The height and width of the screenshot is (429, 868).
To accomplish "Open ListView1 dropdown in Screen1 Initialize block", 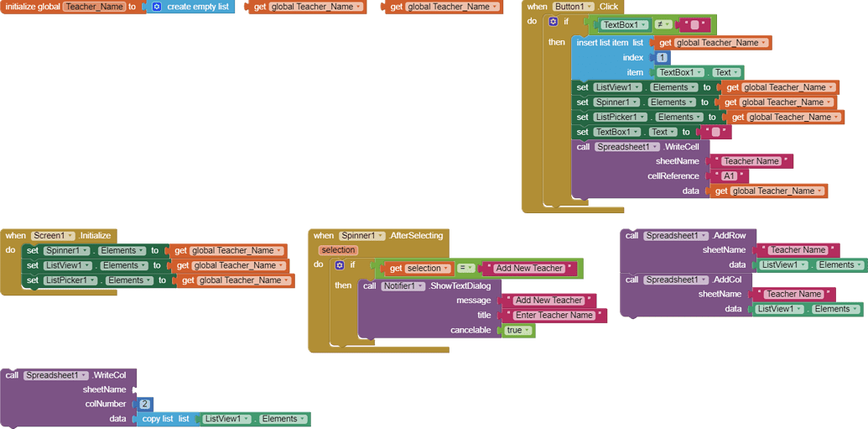I will pos(68,265).
